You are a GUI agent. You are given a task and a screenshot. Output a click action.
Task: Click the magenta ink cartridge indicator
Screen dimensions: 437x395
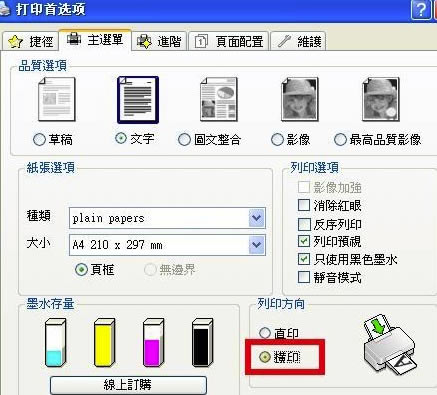[153, 342]
